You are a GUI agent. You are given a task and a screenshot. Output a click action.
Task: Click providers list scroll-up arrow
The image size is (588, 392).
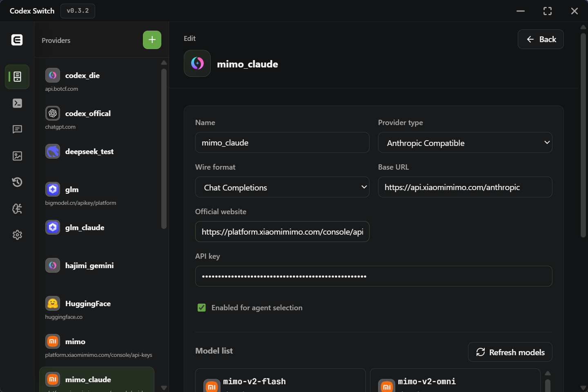coord(164,63)
